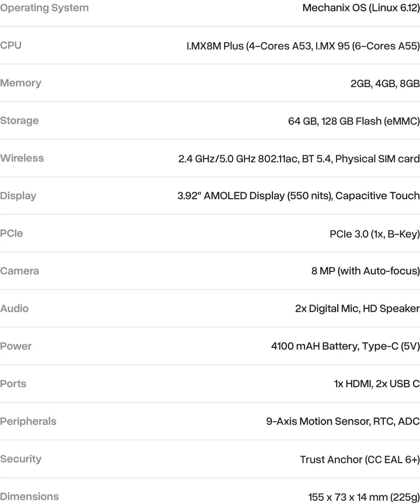This screenshot has height=504, width=420.
Task: Click the Display row label
Action: click(18, 196)
